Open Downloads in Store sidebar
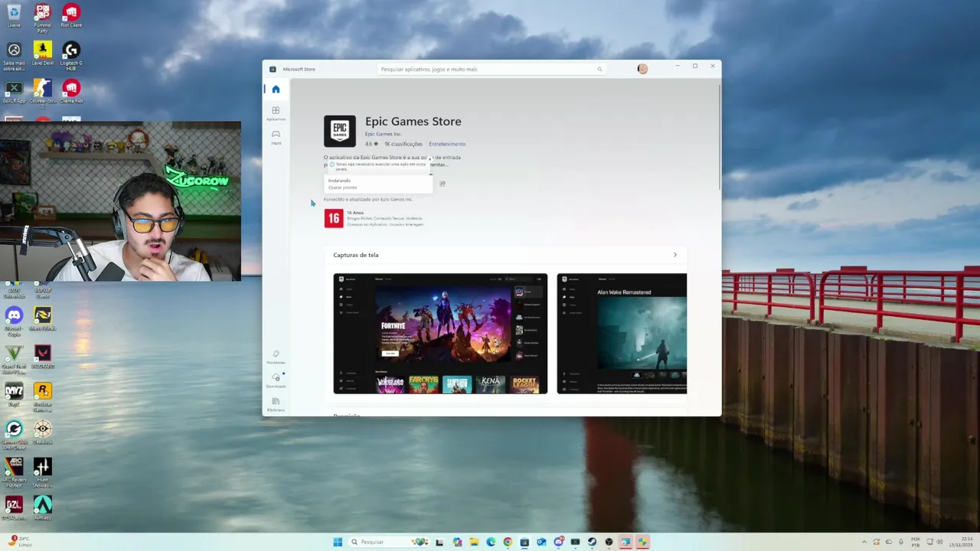 click(276, 380)
